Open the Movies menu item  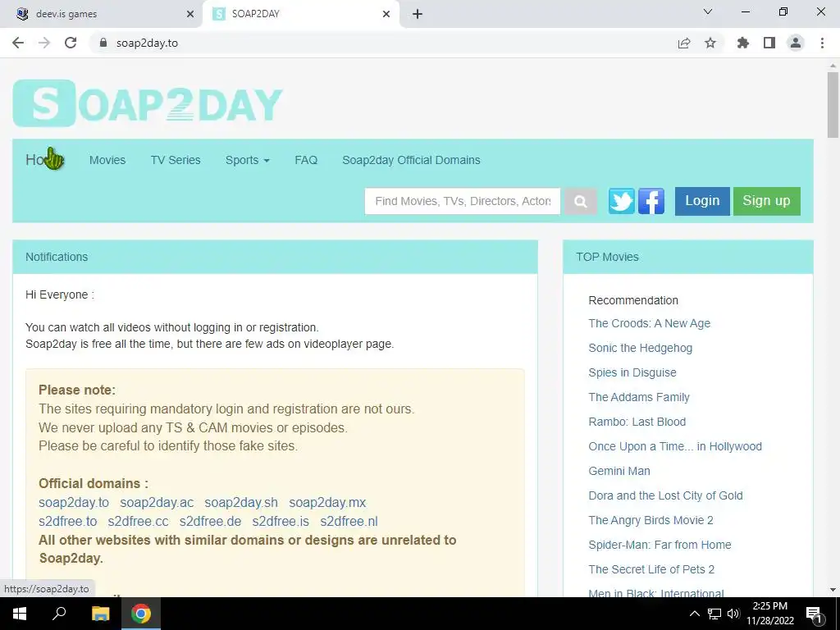[107, 160]
